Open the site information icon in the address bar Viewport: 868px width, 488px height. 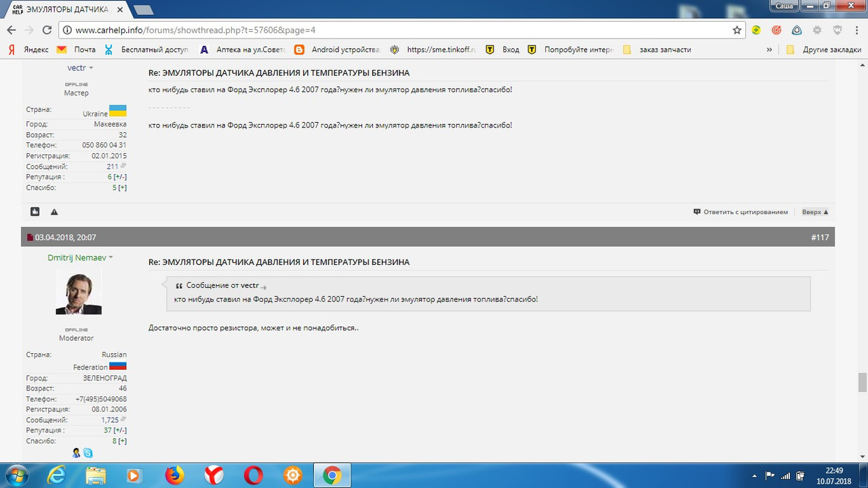[66, 30]
